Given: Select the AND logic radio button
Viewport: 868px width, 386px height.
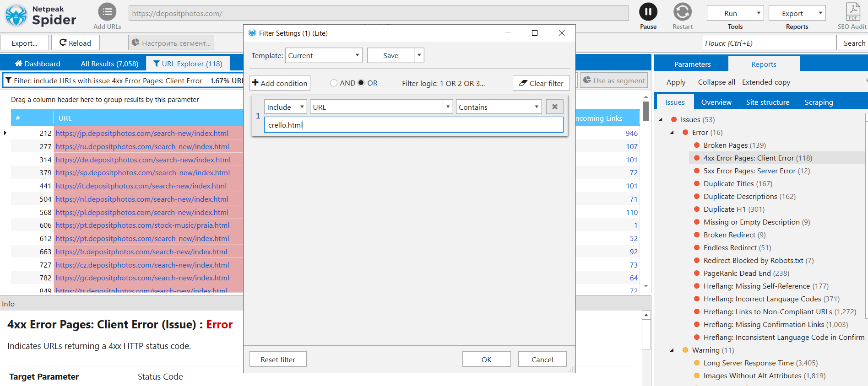Looking at the screenshot, I should click(x=334, y=83).
